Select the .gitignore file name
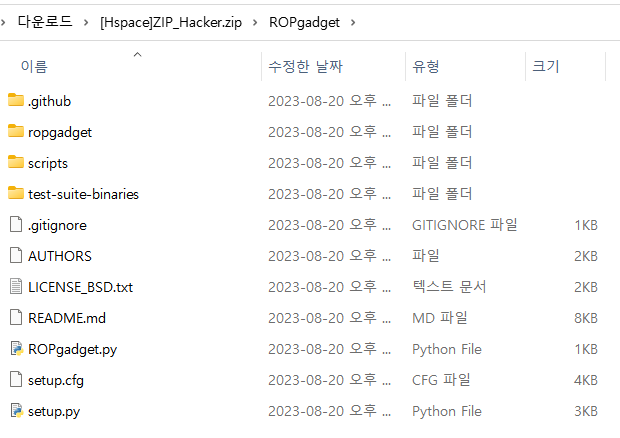620x438 pixels. click(57, 225)
